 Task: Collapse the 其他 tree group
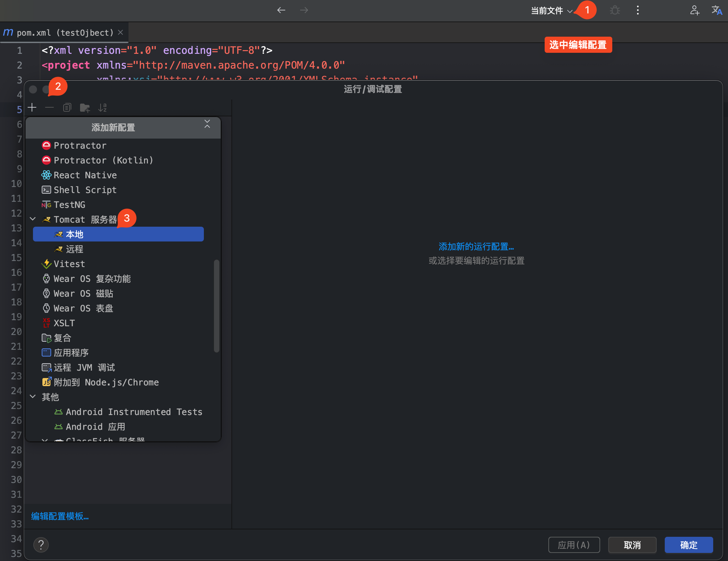(x=33, y=397)
